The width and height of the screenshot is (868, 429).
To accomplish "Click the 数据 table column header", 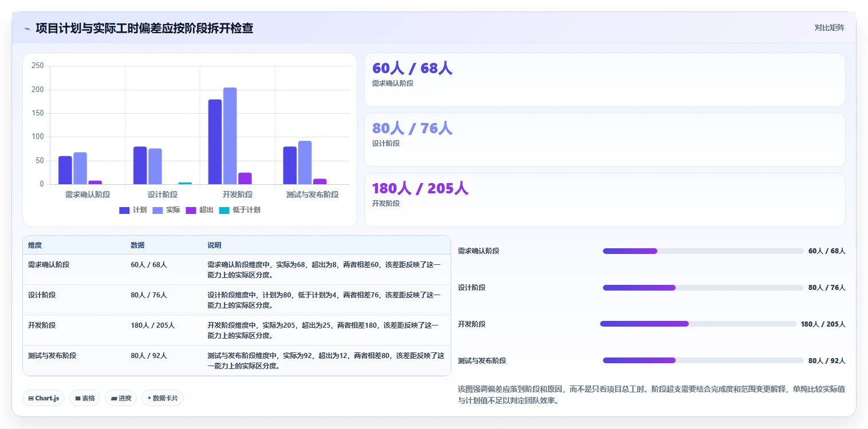I will tap(137, 245).
